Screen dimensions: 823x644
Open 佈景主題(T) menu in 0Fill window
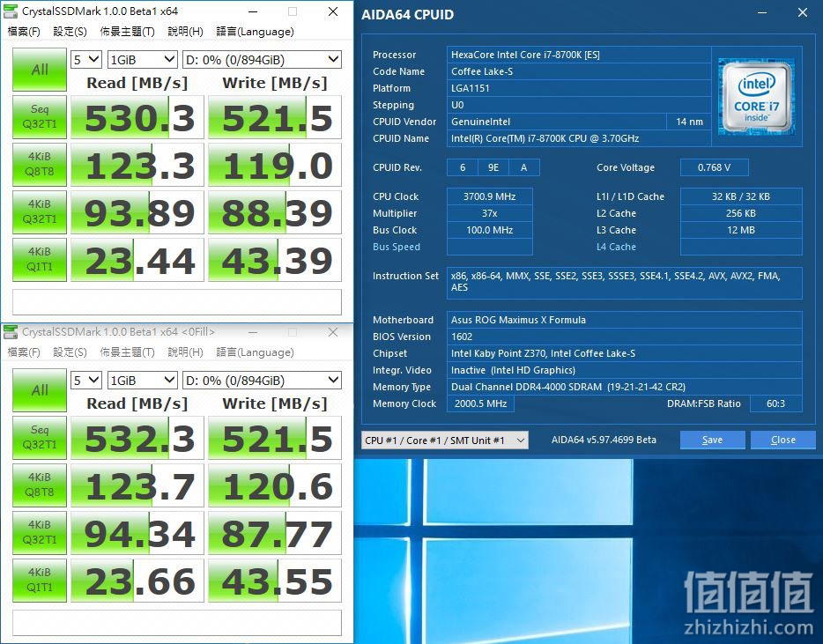tap(127, 352)
